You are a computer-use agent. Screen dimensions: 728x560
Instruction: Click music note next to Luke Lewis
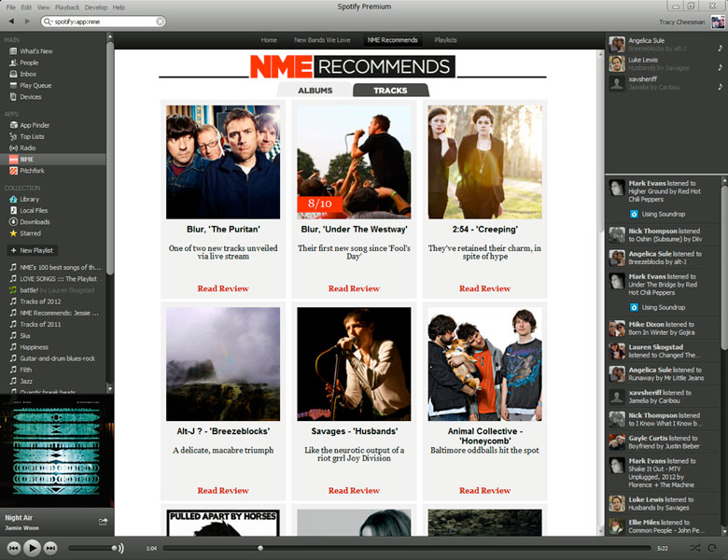pos(720,67)
